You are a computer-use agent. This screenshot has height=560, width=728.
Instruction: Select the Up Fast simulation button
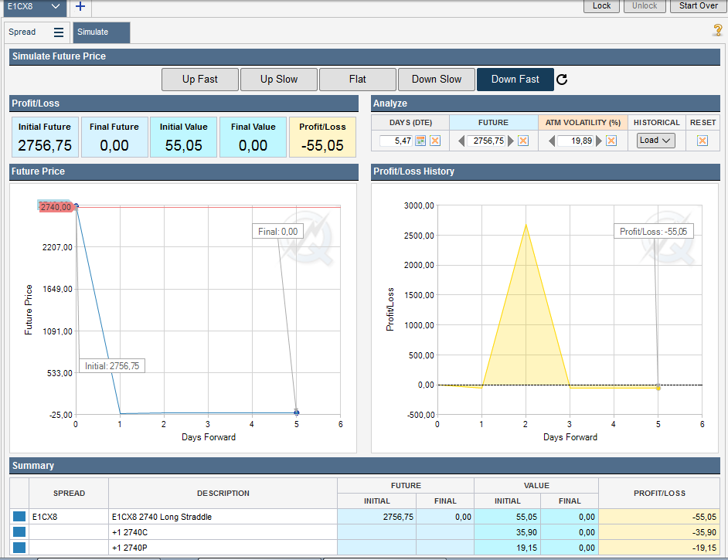[x=200, y=80]
